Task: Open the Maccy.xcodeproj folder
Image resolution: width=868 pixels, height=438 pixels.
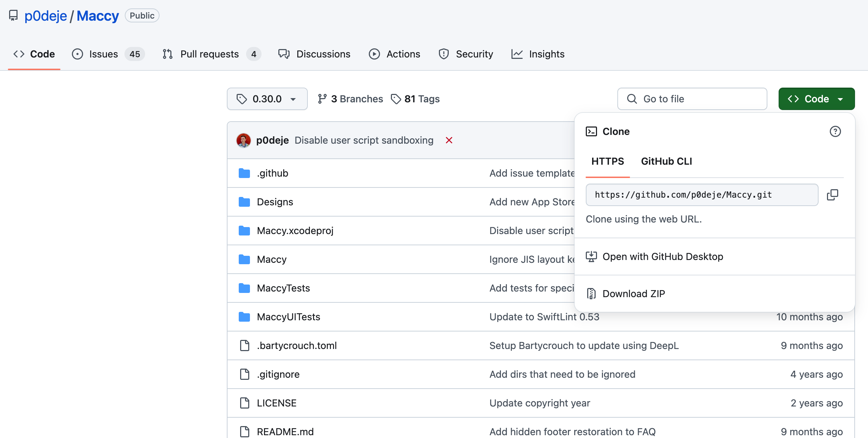Action: coord(295,231)
